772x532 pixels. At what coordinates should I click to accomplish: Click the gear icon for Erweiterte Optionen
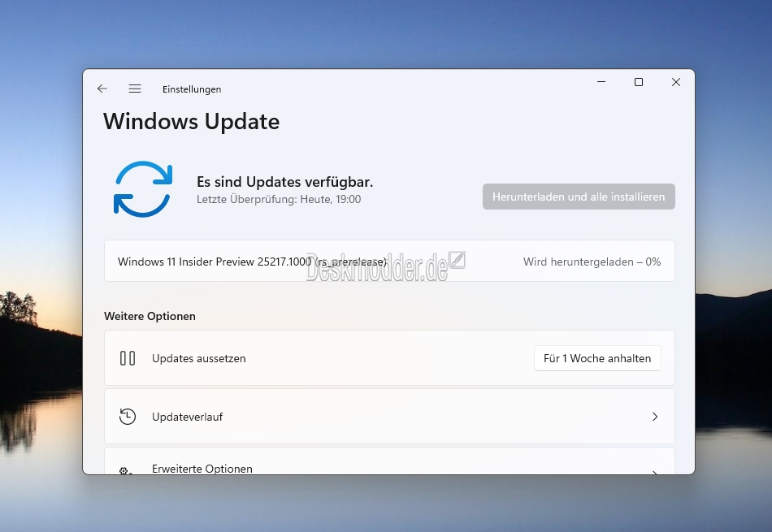[x=124, y=471]
